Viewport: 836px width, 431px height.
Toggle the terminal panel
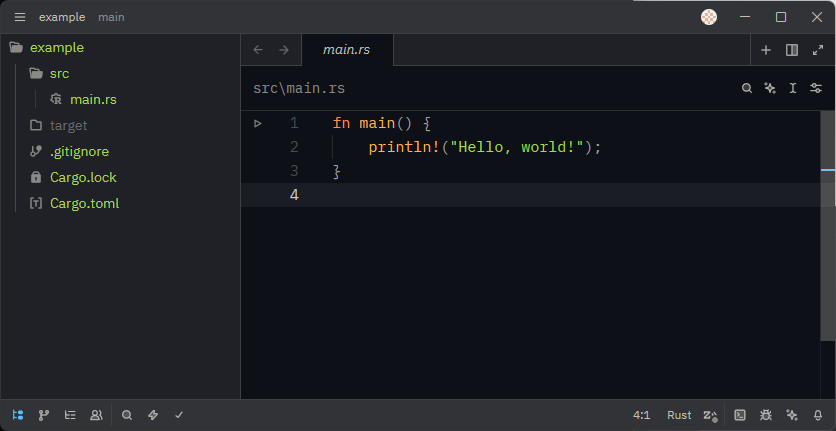pyautogui.click(x=739, y=415)
